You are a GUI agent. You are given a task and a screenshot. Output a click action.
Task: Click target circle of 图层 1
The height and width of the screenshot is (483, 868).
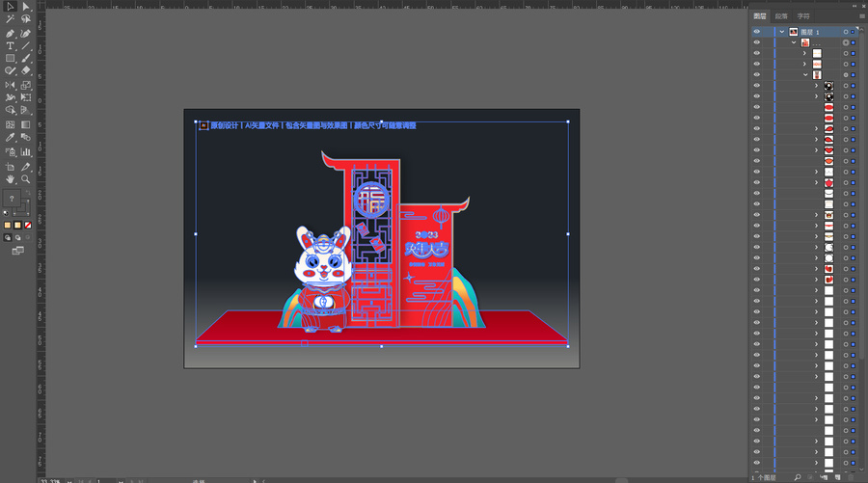[845, 32]
